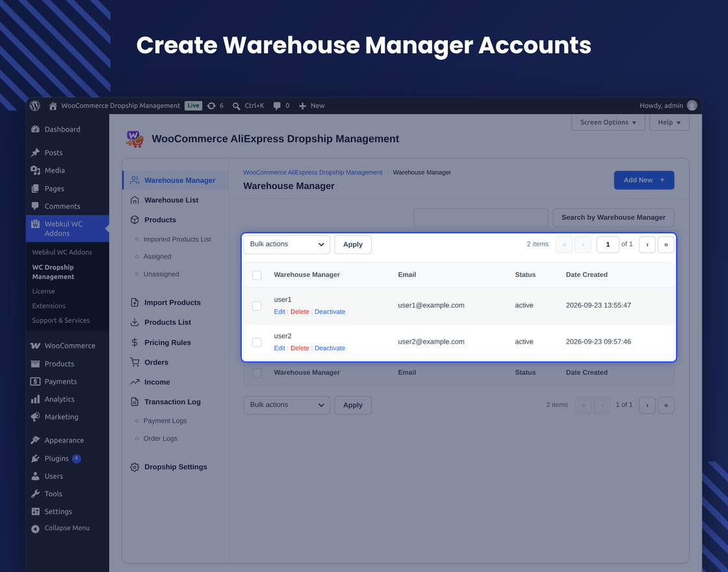Viewport: 728px width, 572px height.
Task: Click the WordPress logo icon
Action: pyautogui.click(x=35, y=106)
